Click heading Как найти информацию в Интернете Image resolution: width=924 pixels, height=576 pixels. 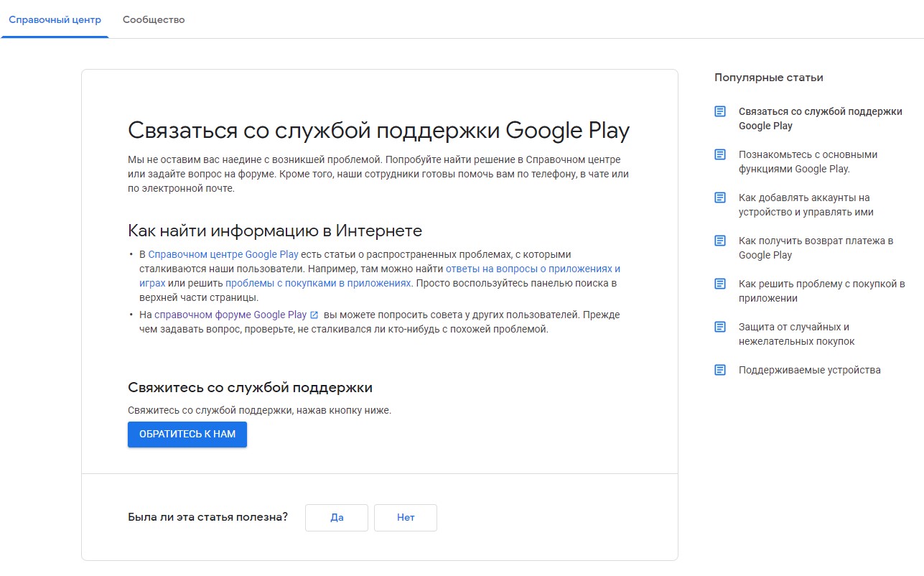[275, 231]
